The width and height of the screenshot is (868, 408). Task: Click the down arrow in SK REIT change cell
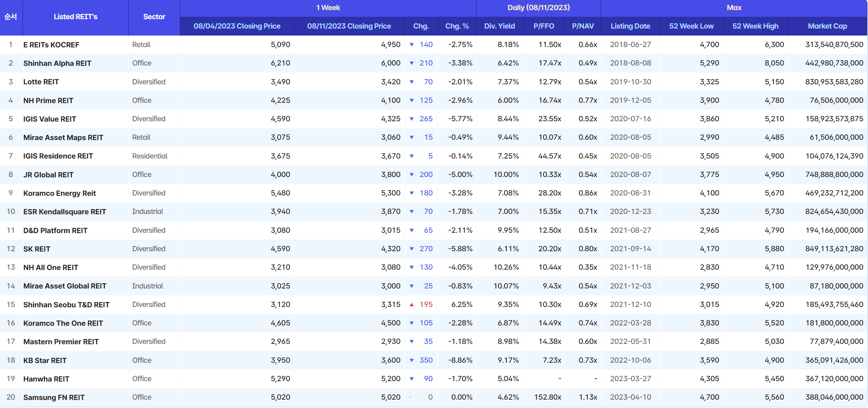(x=412, y=249)
